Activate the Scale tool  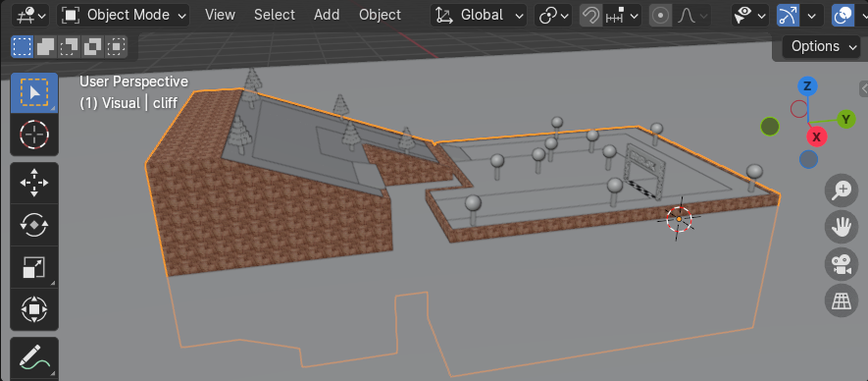pyautogui.click(x=34, y=267)
